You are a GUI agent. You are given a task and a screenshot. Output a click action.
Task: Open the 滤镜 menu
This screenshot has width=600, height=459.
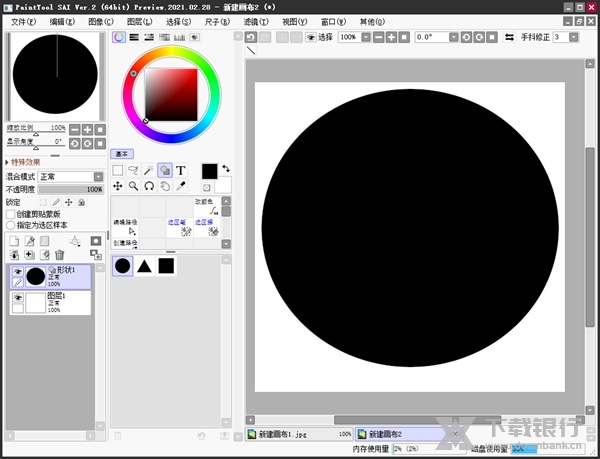click(255, 21)
